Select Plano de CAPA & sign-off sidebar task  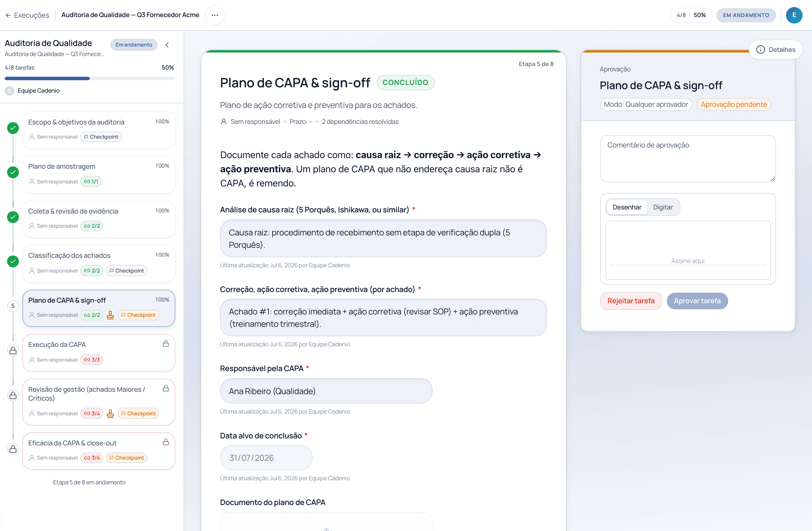[99, 308]
